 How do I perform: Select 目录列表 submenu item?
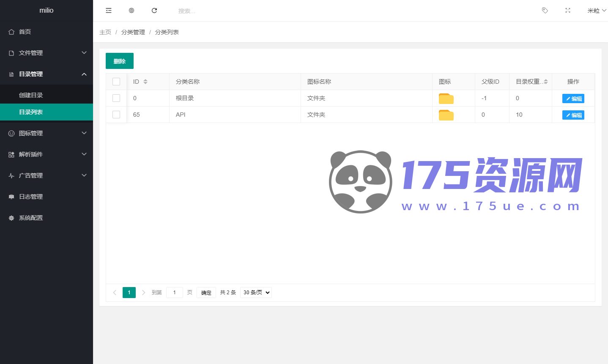[x=47, y=112]
